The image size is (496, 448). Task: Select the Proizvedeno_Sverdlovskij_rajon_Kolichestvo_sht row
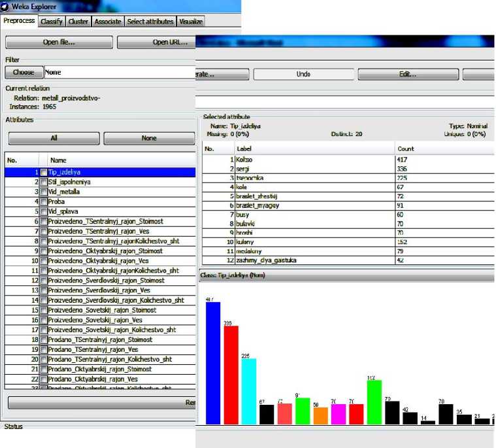click(x=100, y=300)
